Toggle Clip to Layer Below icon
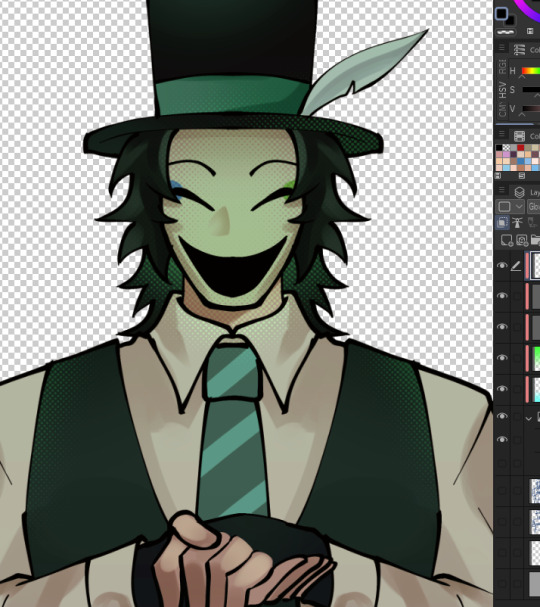Screen dimensions: 540x607 coord(502,223)
